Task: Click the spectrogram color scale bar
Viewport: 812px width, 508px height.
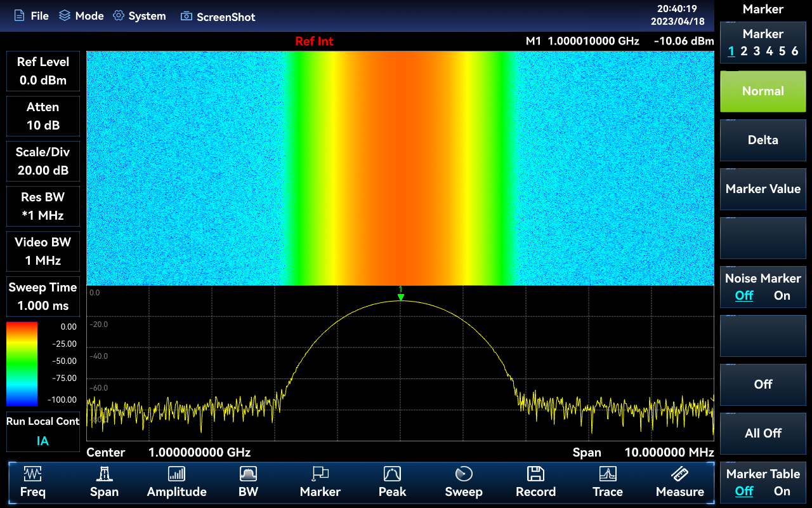Action: [x=22, y=363]
